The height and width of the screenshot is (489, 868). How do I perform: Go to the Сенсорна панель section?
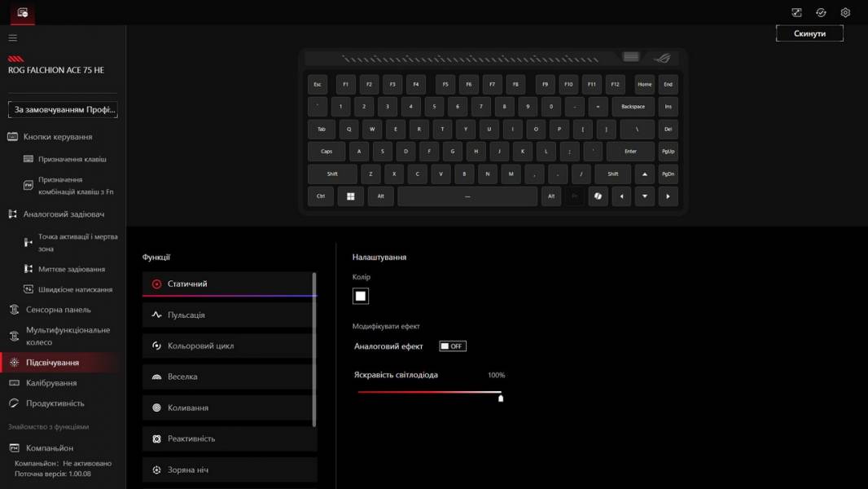[x=58, y=310]
